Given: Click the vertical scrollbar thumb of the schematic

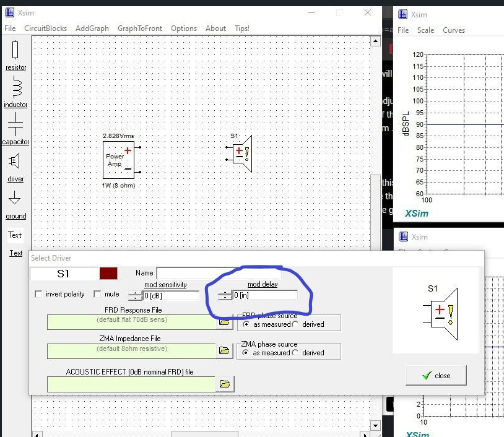Looking at the screenshot, I should (375, 212).
